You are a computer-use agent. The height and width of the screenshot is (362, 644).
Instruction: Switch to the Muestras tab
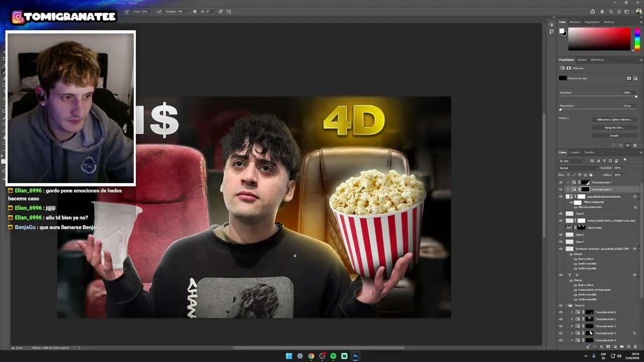575,22
